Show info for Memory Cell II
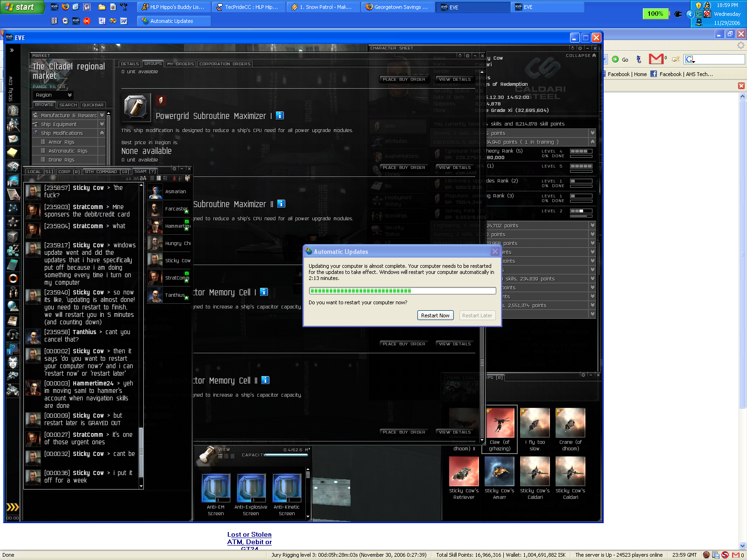 point(265,380)
